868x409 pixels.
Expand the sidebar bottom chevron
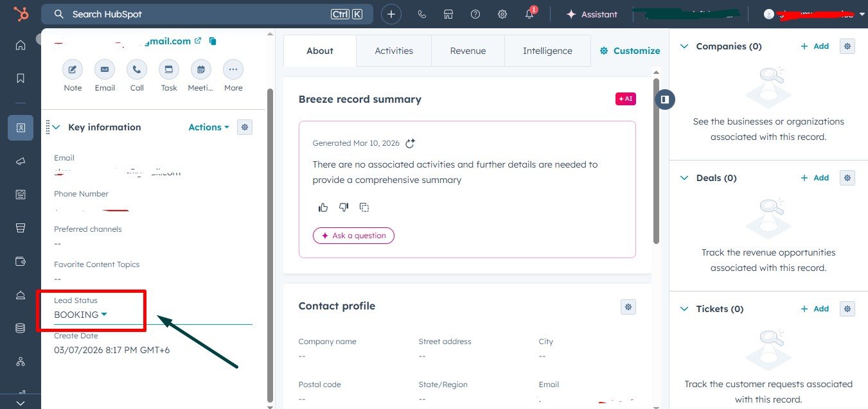[21, 403]
